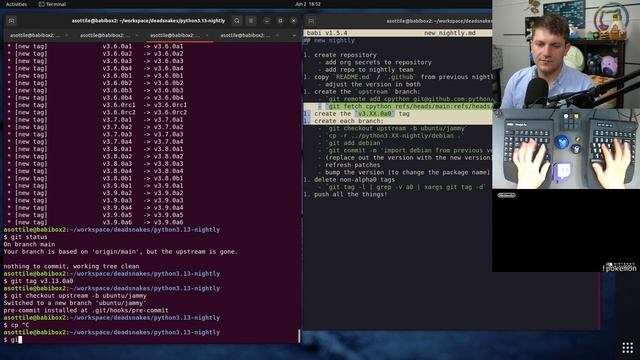Switch to the second terminal tab
Image resolution: width=640 pixels, height=360 pixels.
(105, 36)
